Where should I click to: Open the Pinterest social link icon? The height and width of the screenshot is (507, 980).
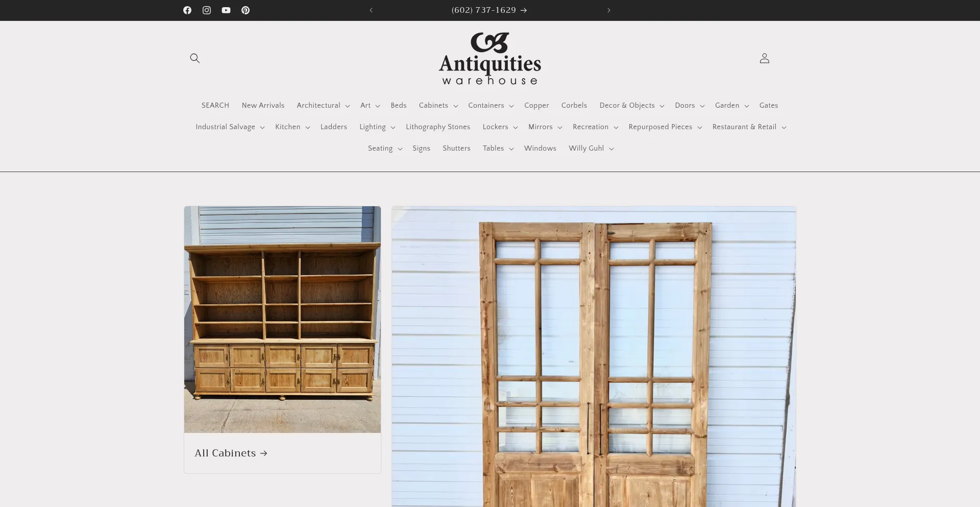coord(246,10)
